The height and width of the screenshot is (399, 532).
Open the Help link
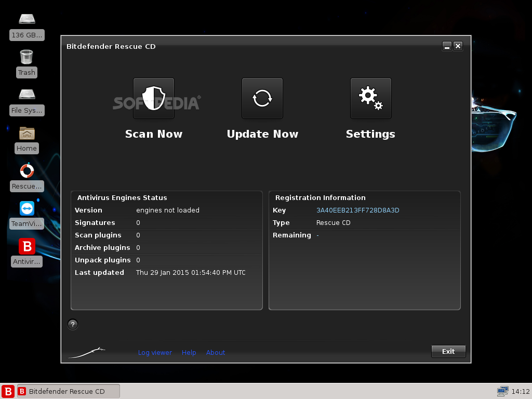click(x=189, y=353)
